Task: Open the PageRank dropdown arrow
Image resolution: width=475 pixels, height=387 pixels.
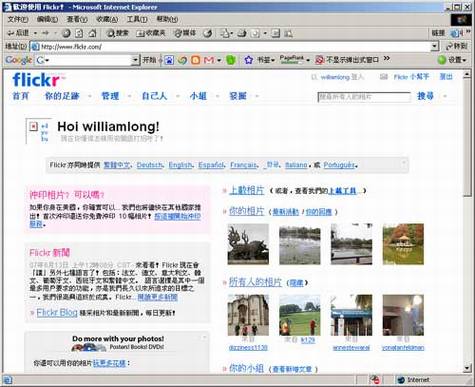Action: pos(308,60)
